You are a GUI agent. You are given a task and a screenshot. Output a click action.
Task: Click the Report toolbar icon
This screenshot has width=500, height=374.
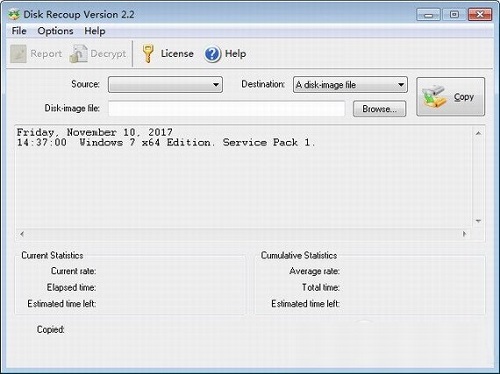[18, 54]
